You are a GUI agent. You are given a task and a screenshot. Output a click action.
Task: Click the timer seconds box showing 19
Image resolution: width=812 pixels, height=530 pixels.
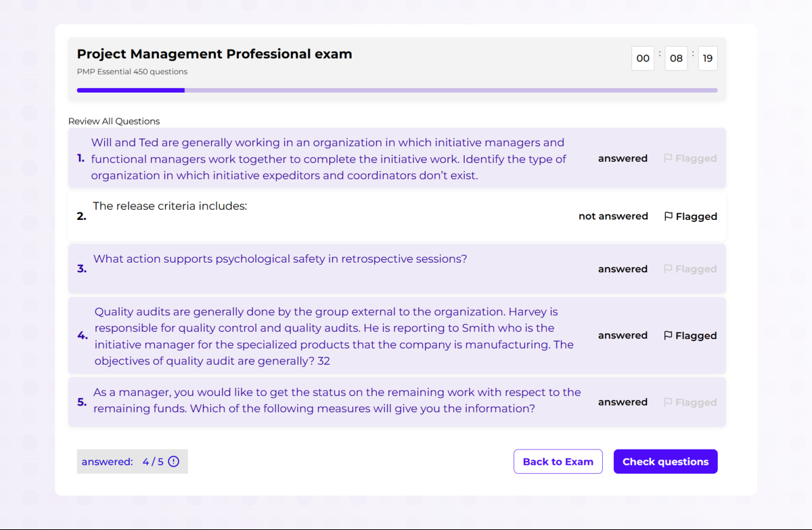[708, 58]
